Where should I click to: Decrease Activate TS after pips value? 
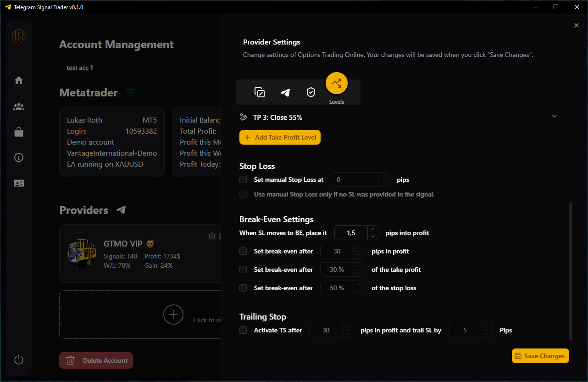(x=348, y=334)
